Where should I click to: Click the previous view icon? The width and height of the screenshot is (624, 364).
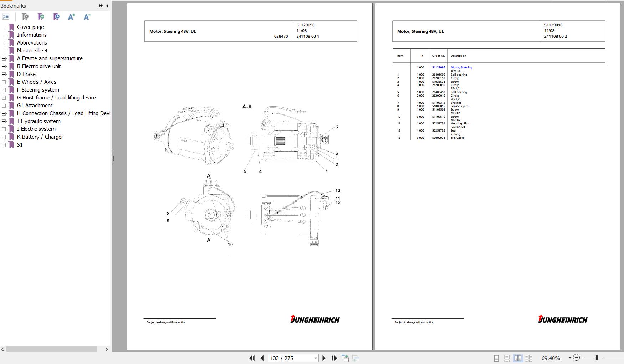pos(345,358)
